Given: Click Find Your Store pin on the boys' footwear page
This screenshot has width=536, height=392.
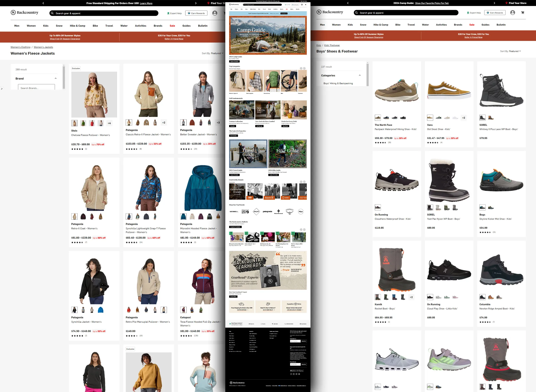Looking at the screenshot, I should click(506, 3).
